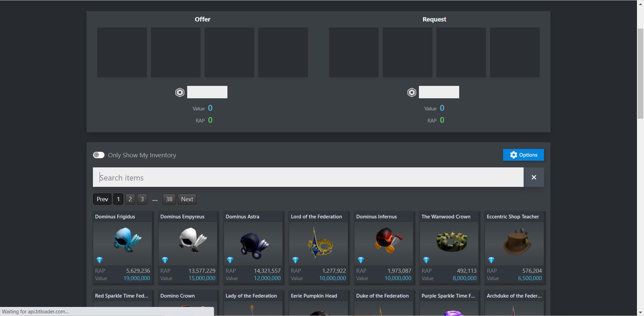Screen dimensions: 644x316
Task: Click Domino Crown item title
Action: point(177,296)
